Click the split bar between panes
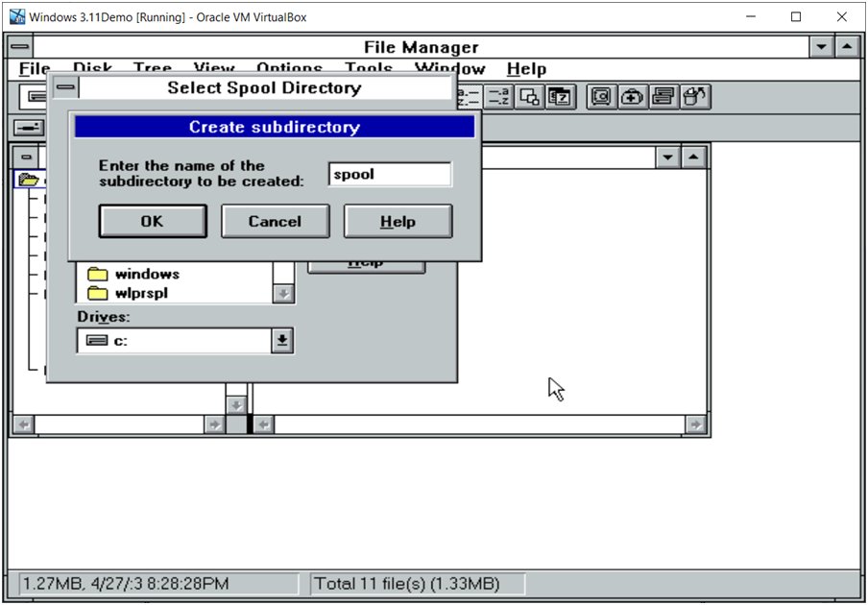This screenshot has height=605, width=868. [x=250, y=424]
